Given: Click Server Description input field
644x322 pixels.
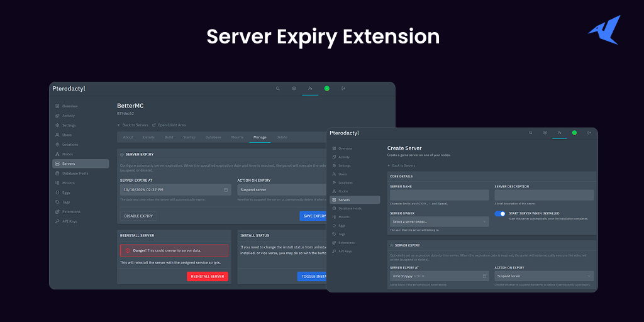Looking at the screenshot, I should [x=544, y=195].
